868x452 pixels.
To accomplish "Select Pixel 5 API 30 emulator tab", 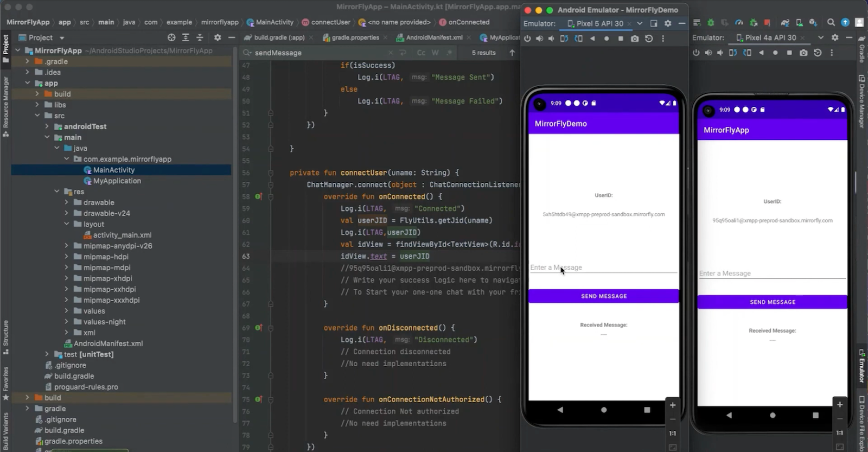I will [596, 23].
